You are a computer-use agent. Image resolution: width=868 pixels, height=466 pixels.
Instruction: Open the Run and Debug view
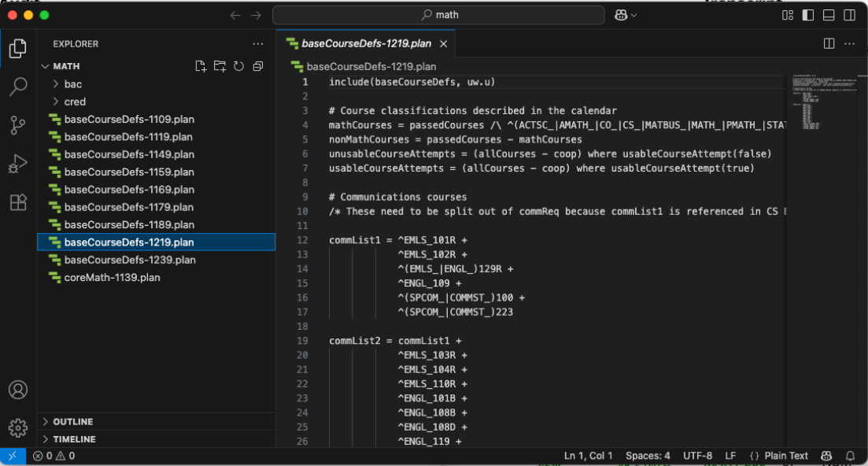(18, 164)
